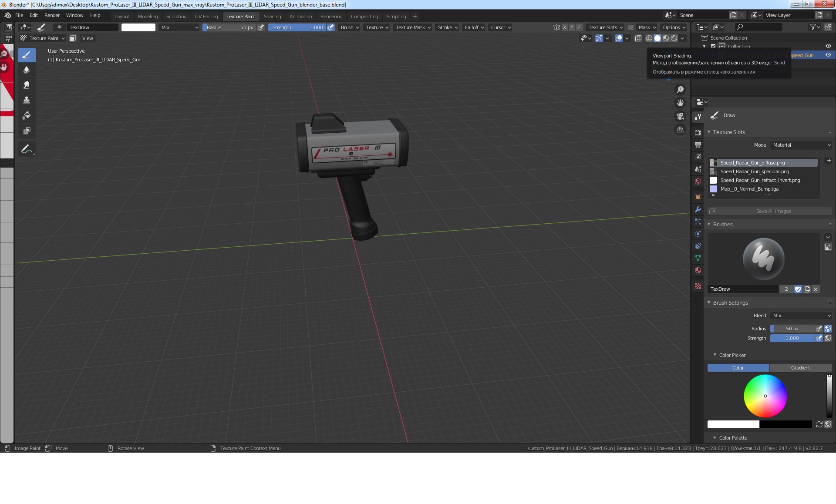Enable the Mask checkbox in header
Image resolution: width=836 pixels, height=504 pixels.
pos(630,27)
